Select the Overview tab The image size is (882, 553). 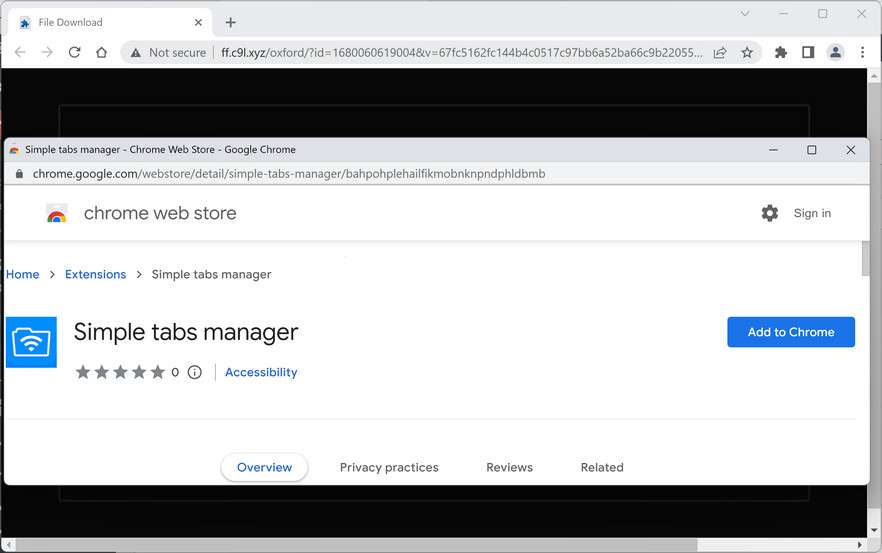264,467
